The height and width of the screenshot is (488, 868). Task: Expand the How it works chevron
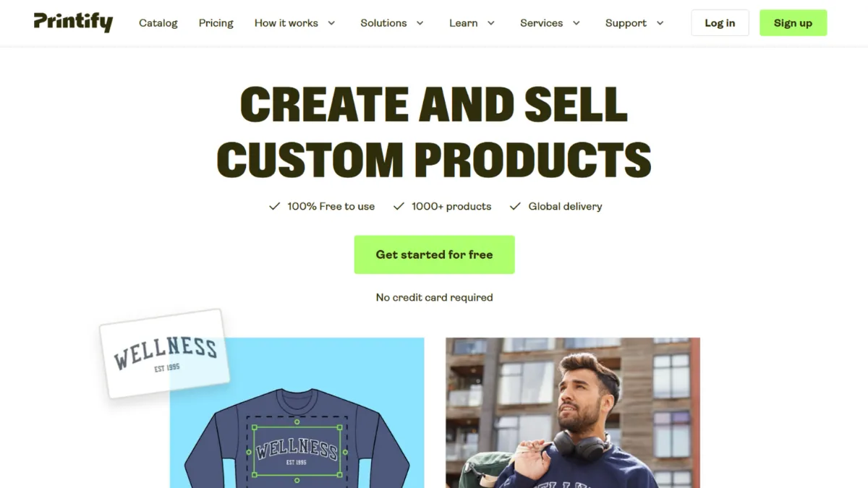pos(331,23)
